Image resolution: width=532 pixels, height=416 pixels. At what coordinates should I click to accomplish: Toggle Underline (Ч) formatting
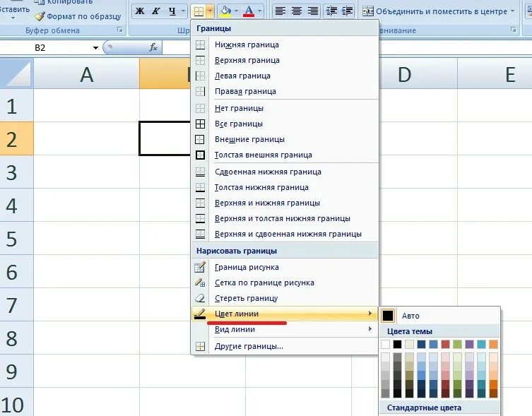point(172,11)
